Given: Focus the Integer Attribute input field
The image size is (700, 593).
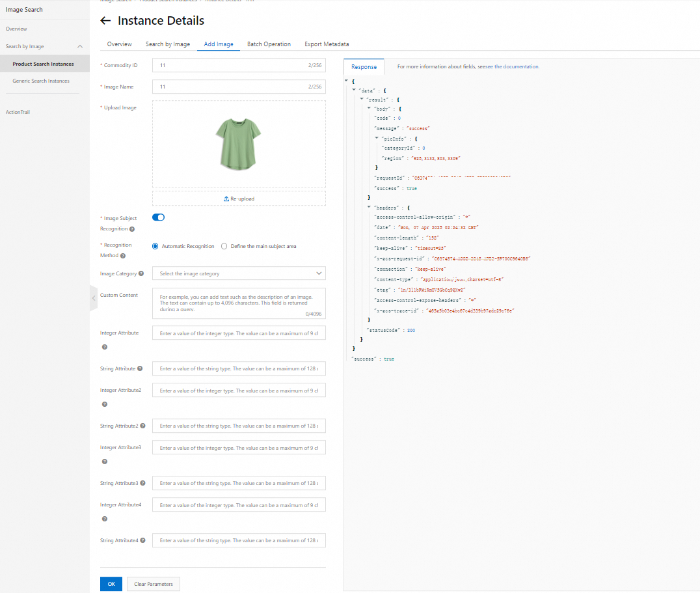Looking at the screenshot, I should (x=239, y=333).
